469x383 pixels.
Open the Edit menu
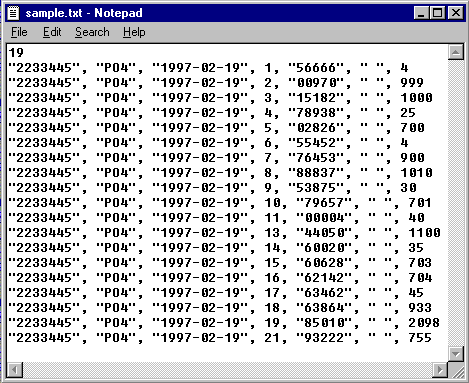point(52,32)
